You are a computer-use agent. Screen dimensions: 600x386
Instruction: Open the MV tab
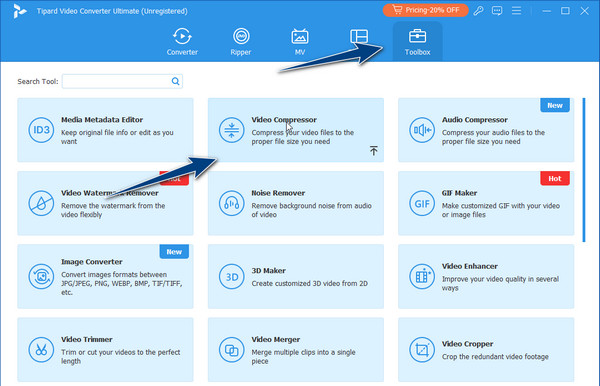[300, 41]
